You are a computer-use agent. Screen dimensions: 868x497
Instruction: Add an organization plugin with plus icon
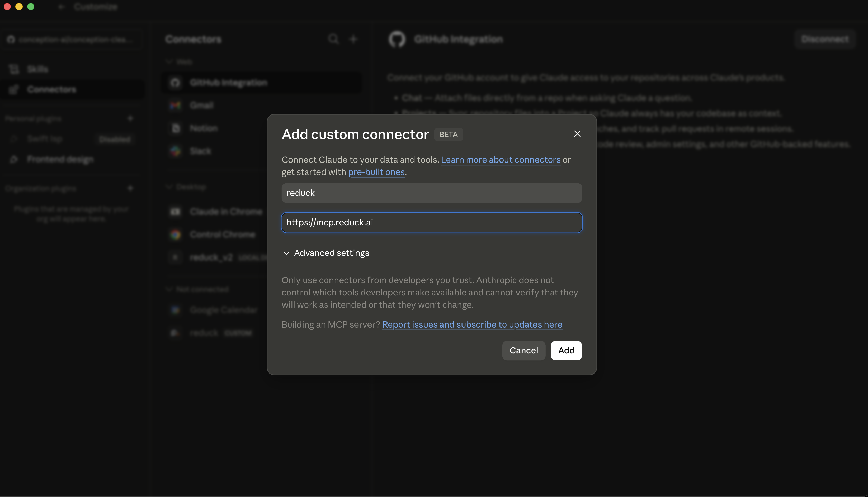pyautogui.click(x=130, y=188)
